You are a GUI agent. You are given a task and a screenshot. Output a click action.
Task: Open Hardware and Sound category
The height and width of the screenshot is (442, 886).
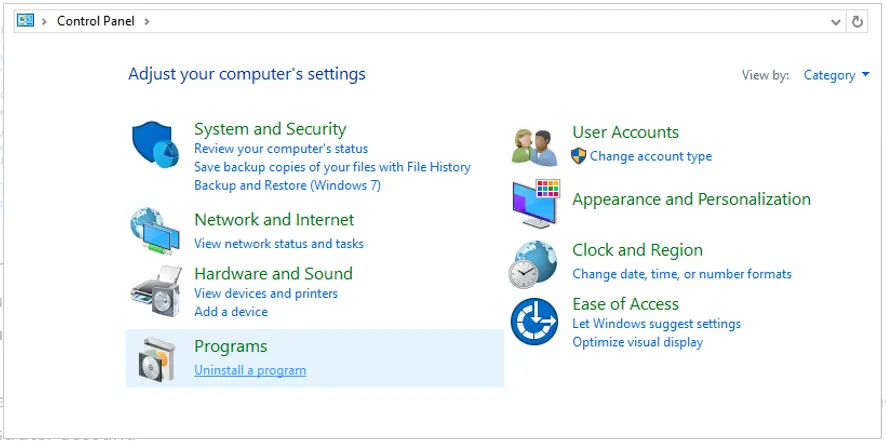273,274
